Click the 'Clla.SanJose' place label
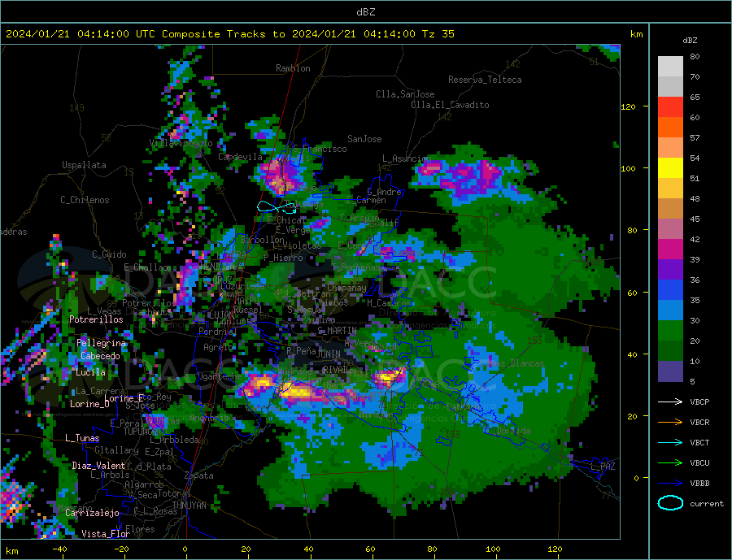Image resolution: width=732 pixels, height=560 pixels. tap(405, 94)
